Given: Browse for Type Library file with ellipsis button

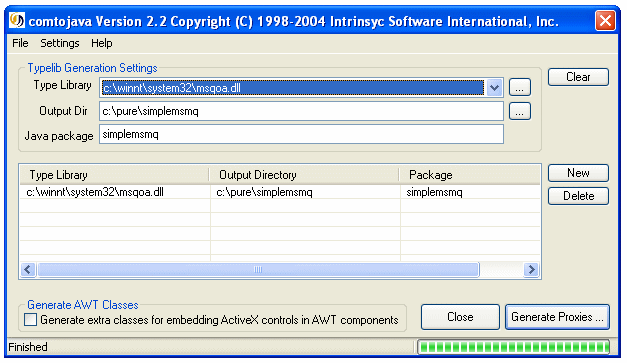Looking at the screenshot, I should click(x=519, y=88).
